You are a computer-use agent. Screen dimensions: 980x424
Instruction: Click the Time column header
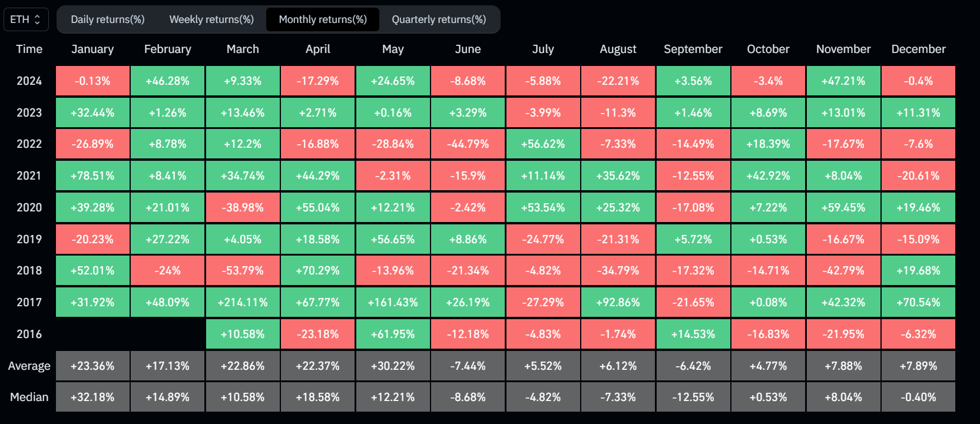29,49
